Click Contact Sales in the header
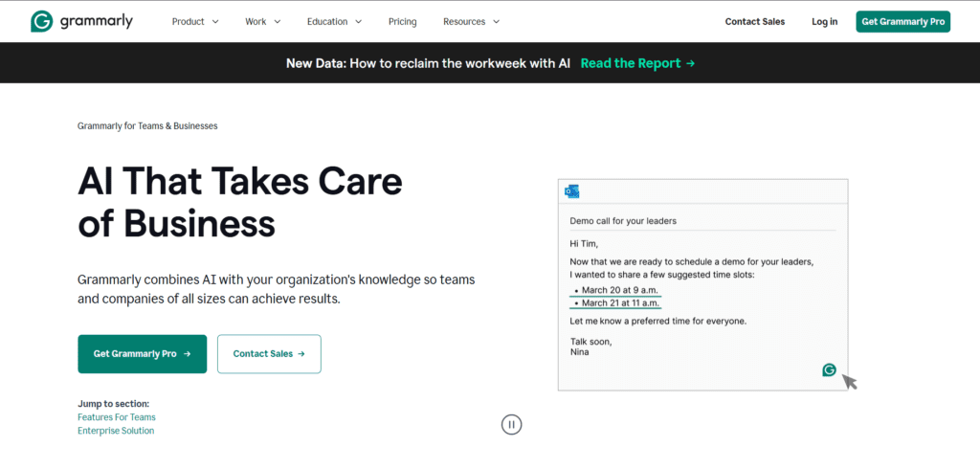 pos(755,22)
